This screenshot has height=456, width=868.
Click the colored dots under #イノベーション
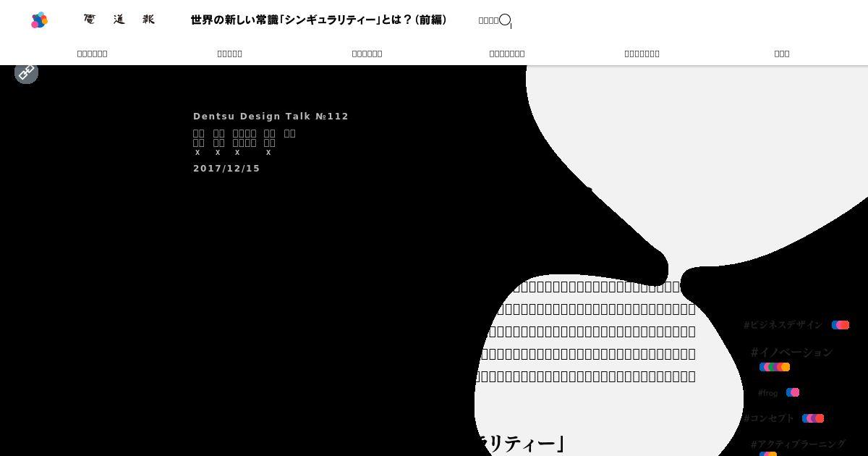click(x=775, y=367)
